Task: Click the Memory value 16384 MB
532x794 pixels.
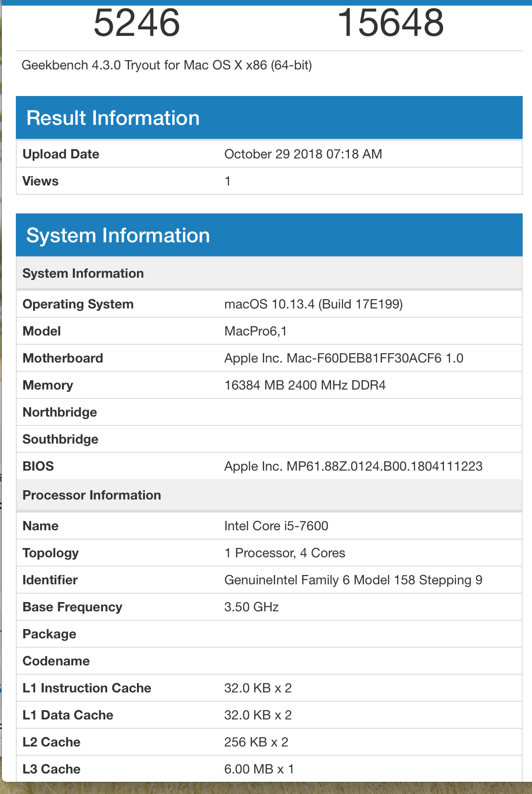Action: [x=305, y=385]
